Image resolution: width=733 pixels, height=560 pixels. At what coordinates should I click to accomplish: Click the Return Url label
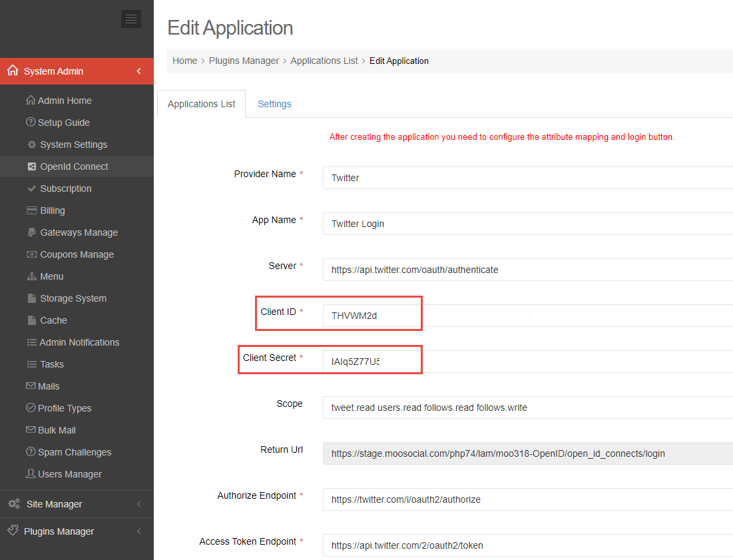282,449
